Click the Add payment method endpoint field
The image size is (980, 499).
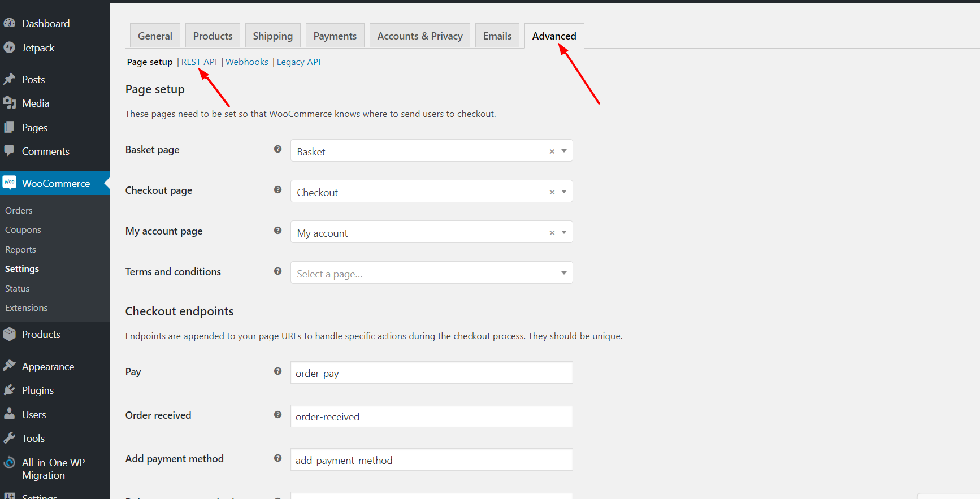click(431, 459)
